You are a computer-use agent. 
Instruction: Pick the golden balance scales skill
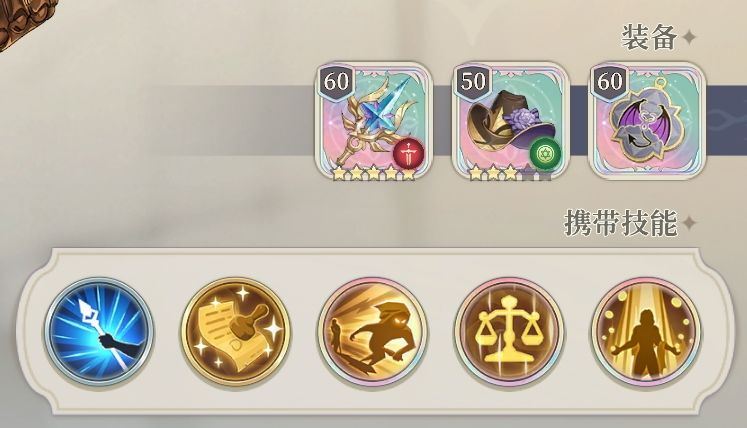(x=509, y=332)
